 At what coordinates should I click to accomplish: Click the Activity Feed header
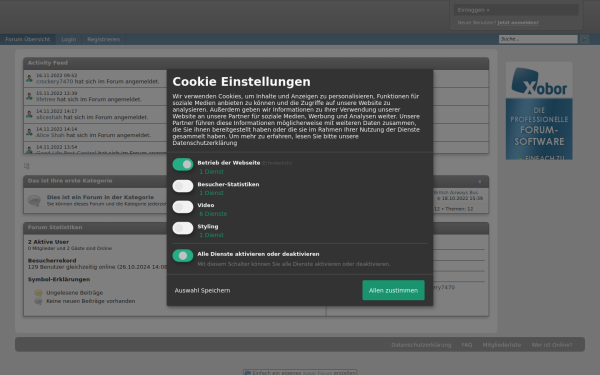pos(256,63)
